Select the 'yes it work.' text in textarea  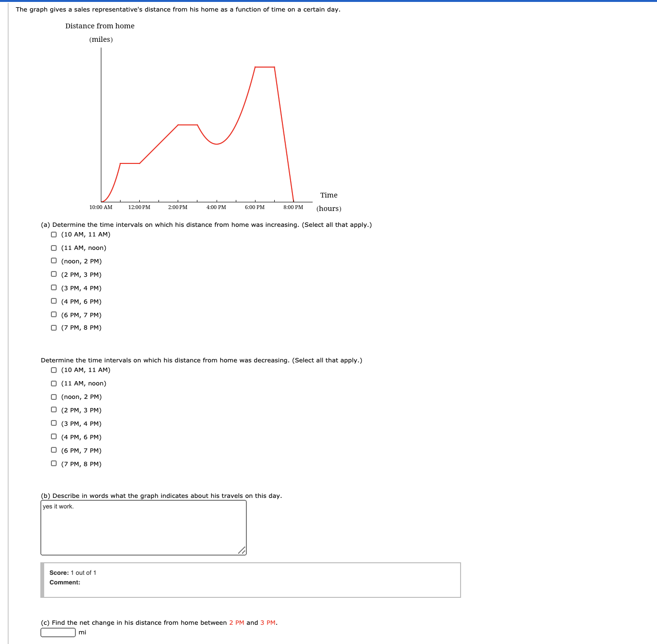(57, 506)
